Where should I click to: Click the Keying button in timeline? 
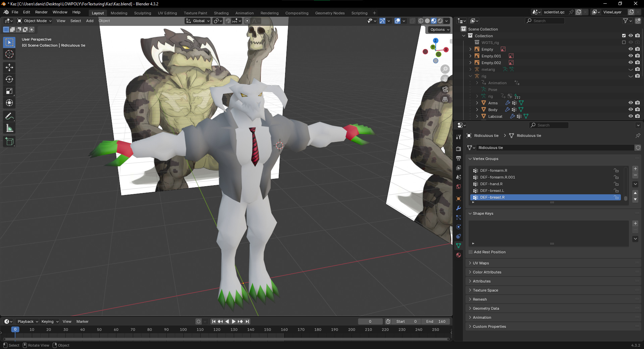tap(50, 321)
